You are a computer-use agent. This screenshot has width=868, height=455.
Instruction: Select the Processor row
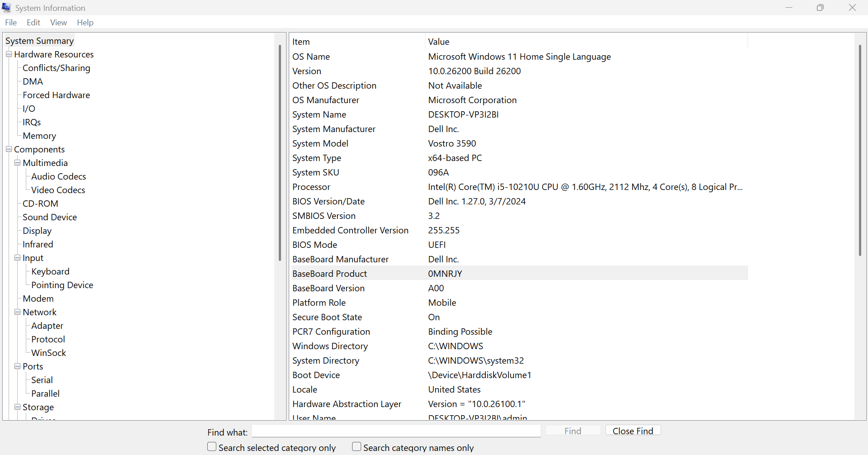519,187
